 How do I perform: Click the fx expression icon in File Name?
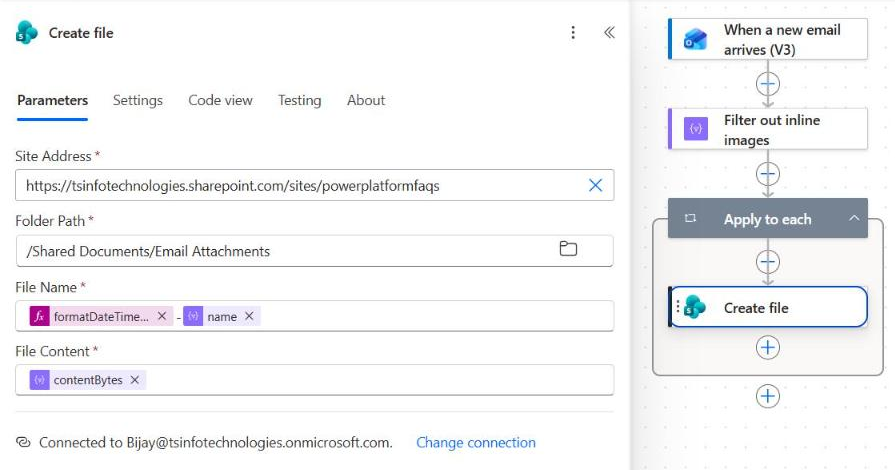pyautogui.click(x=39, y=316)
